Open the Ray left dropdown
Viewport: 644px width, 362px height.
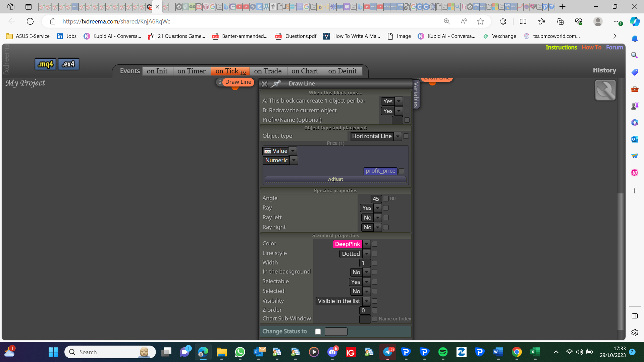[x=378, y=218]
